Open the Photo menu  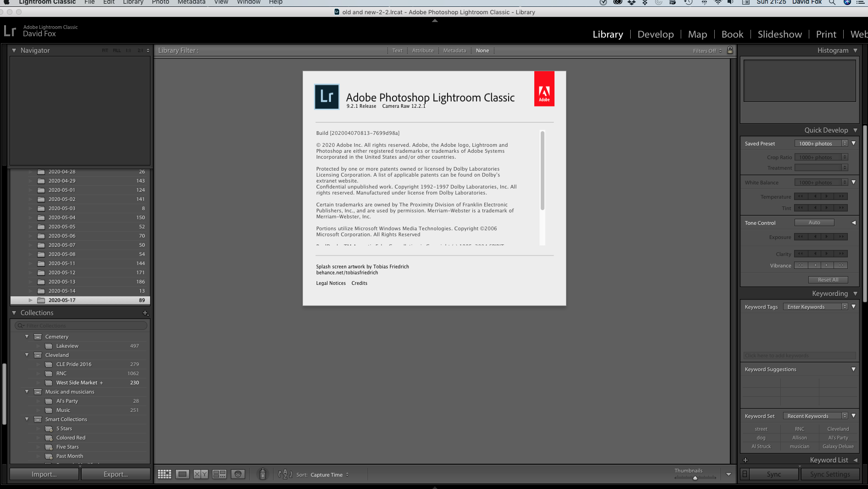[x=160, y=2]
